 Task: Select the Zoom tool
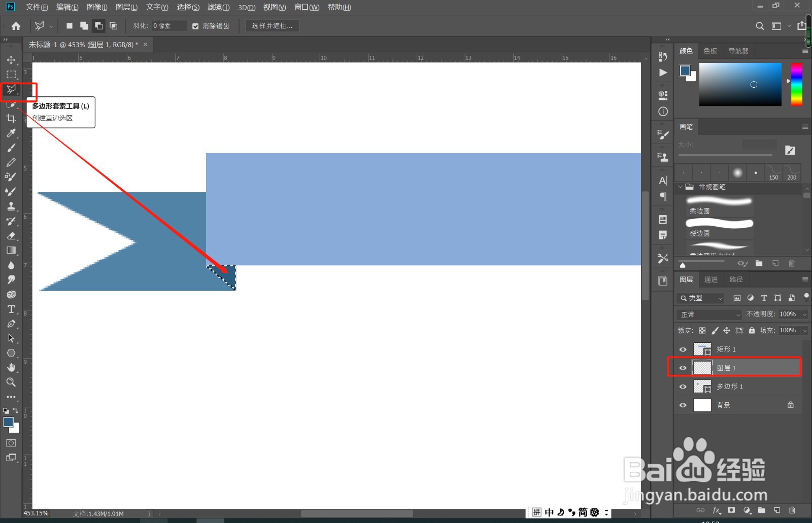[11, 382]
